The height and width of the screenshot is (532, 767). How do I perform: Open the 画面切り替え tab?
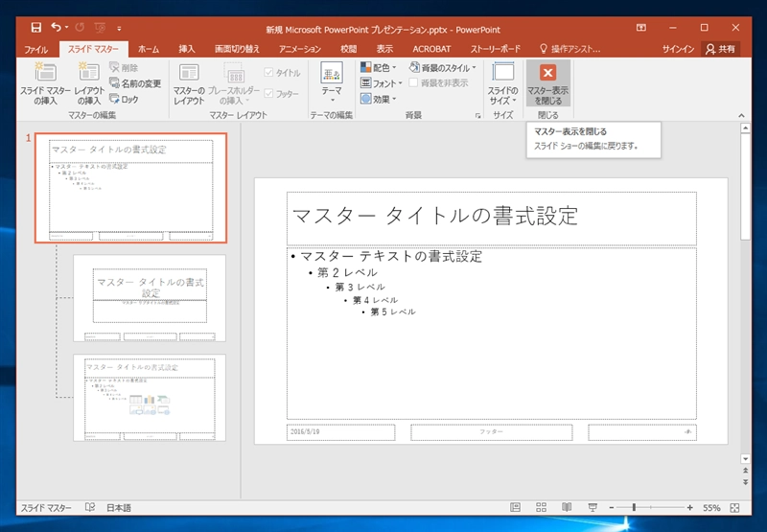click(x=237, y=49)
